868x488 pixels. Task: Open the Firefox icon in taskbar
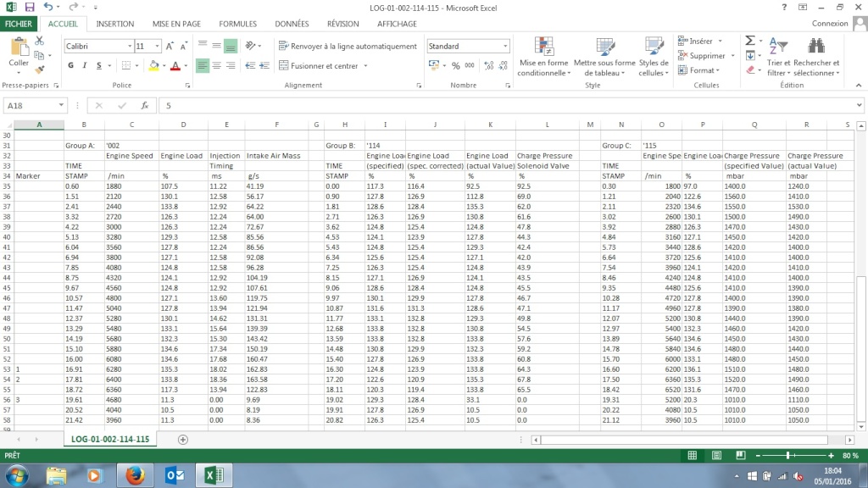(136, 475)
